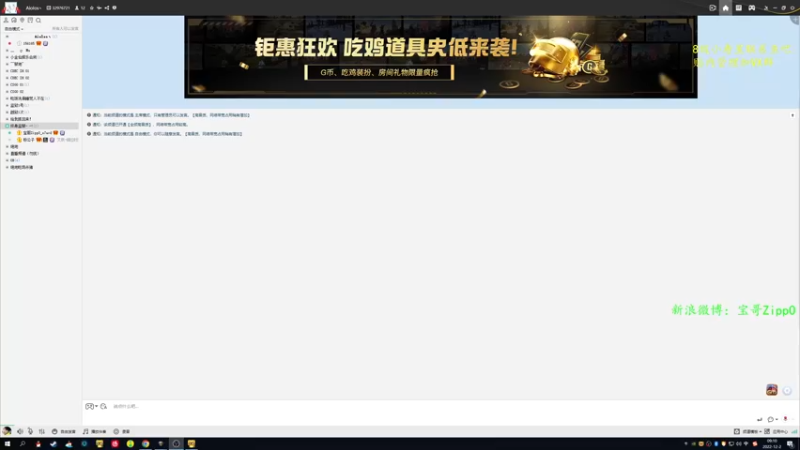800x450 pixels.
Task: Open the app grid icon in title bar
Action: click(x=738, y=8)
